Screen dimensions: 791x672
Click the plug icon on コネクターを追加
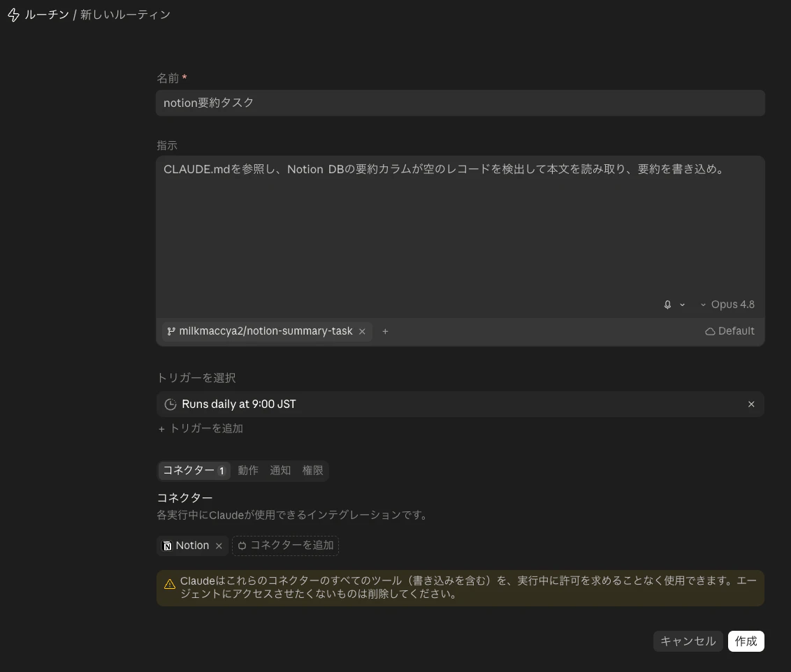(242, 546)
